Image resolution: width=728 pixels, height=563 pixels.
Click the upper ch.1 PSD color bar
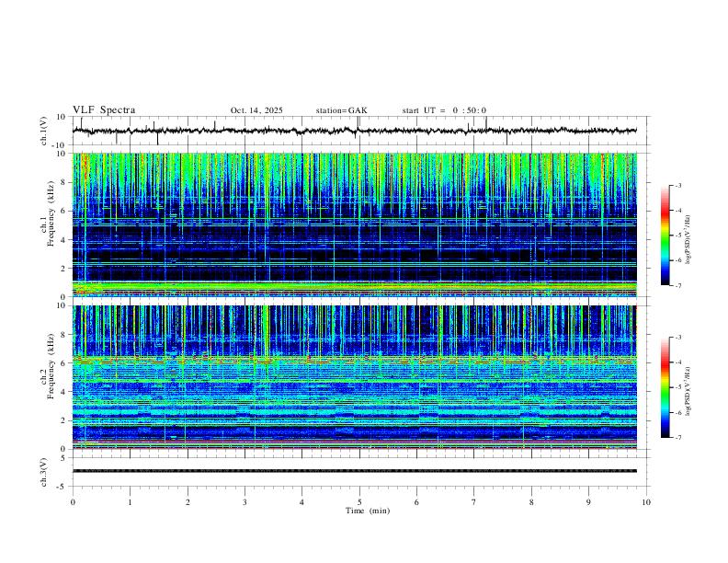[x=665, y=236]
